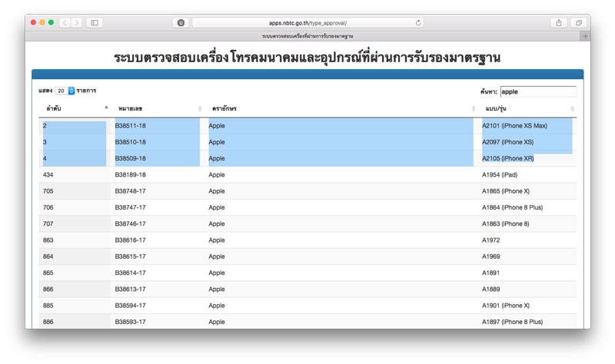Image resolution: width=615 pixels, height=364 pixels.
Task: Select cell B38593-17
Action: pyautogui.click(x=130, y=322)
